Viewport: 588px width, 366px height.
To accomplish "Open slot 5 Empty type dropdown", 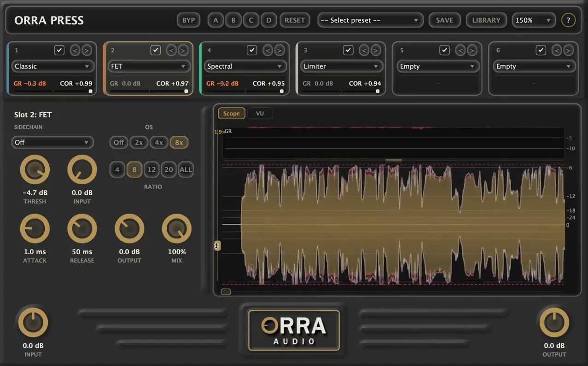I will [438, 66].
